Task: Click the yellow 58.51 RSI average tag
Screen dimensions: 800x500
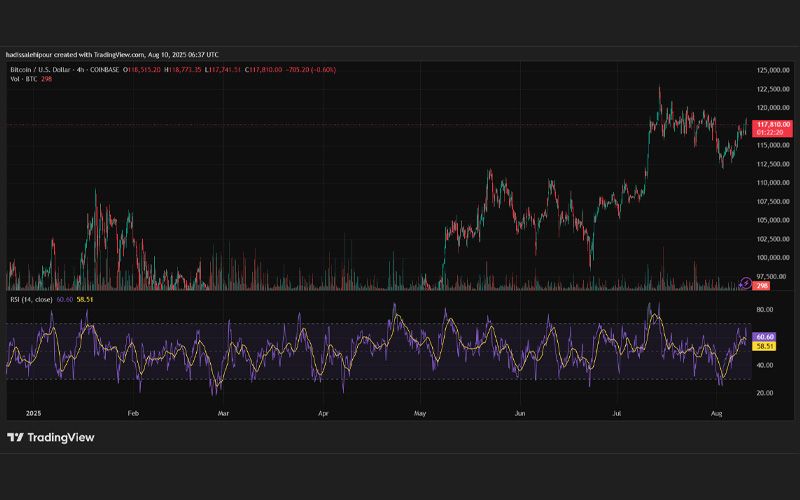Action: pos(764,346)
